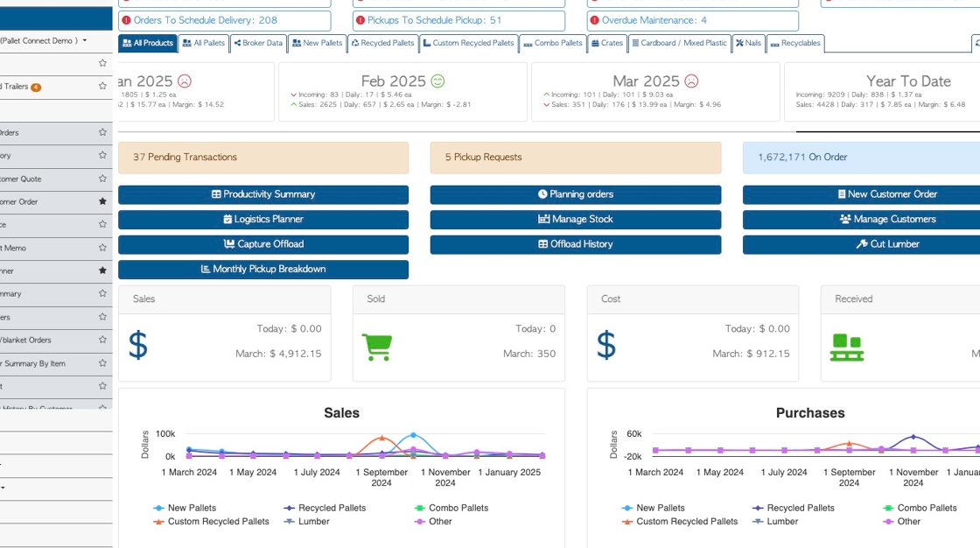
Task: Click the green pallet icon in Received card
Action: click(847, 348)
